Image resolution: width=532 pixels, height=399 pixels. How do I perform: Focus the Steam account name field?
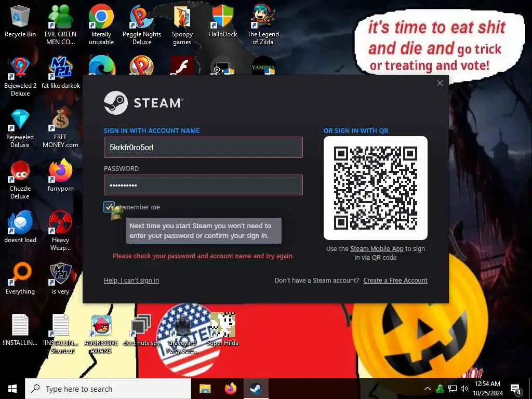pyautogui.click(x=203, y=147)
